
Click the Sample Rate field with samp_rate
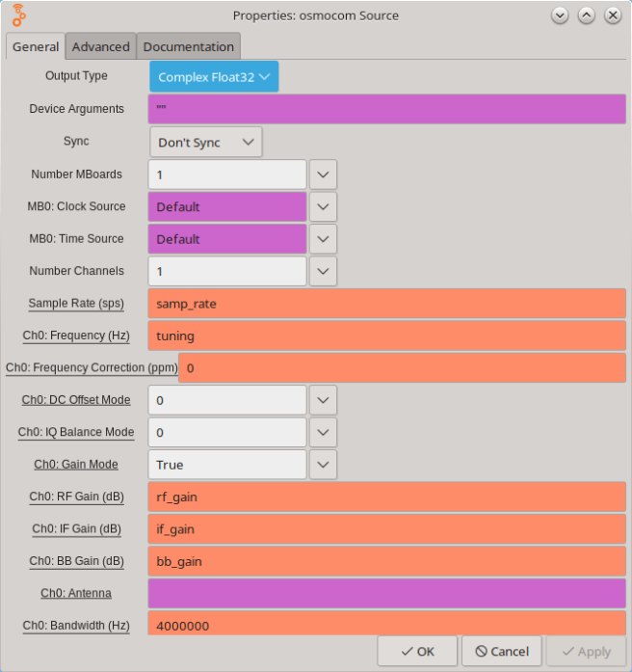pyautogui.click(x=386, y=304)
